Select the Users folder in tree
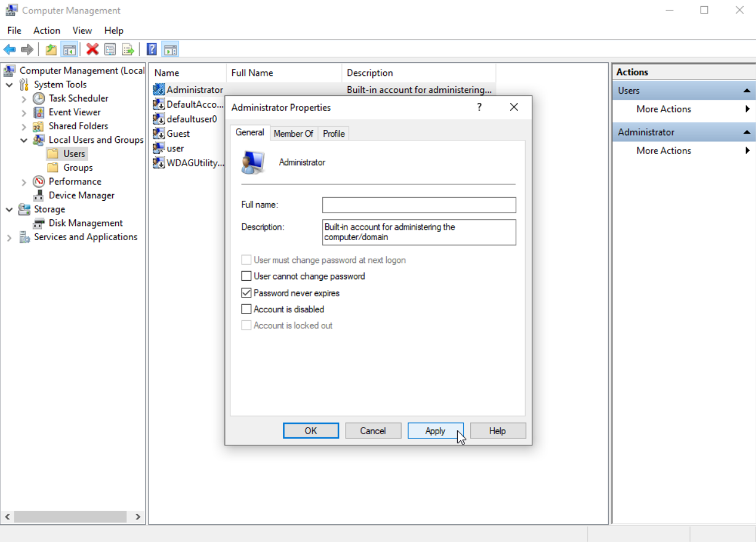756x542 pixels. [67, 154]
